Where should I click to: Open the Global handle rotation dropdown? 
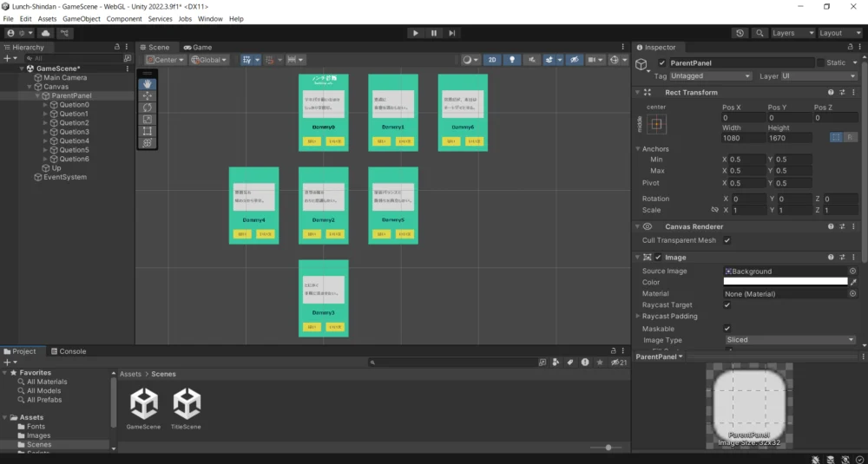(208, 60)
